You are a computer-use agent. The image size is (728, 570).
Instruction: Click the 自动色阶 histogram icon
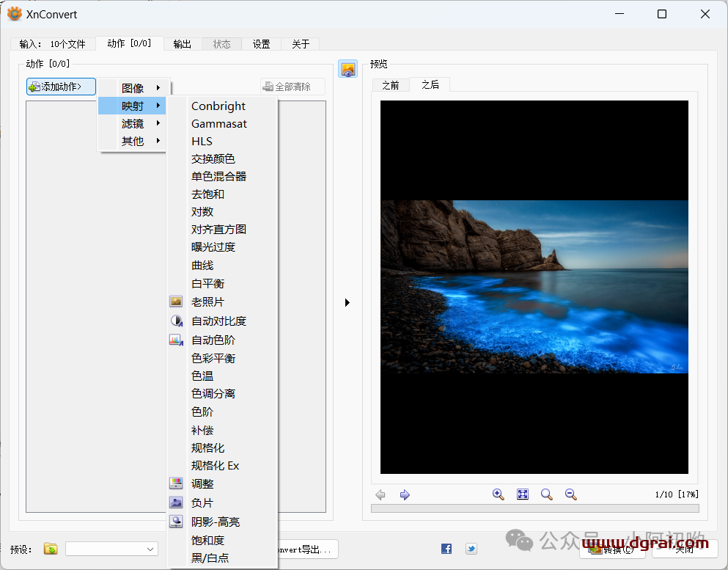(176, 340)
